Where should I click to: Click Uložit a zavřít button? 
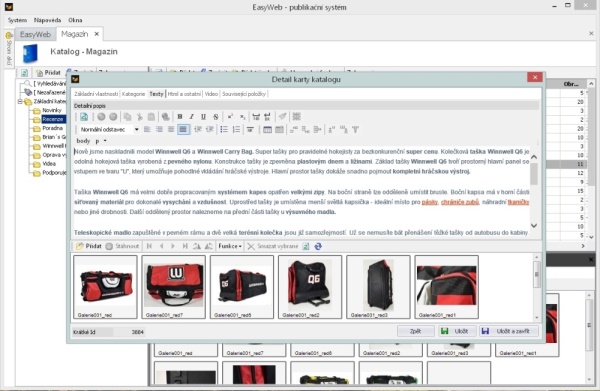point(509,331)
